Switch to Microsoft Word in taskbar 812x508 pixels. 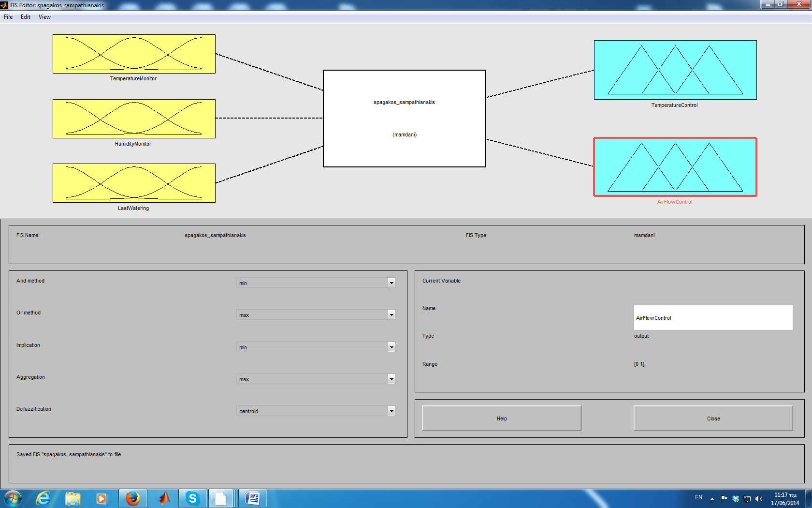pos(253,498)
